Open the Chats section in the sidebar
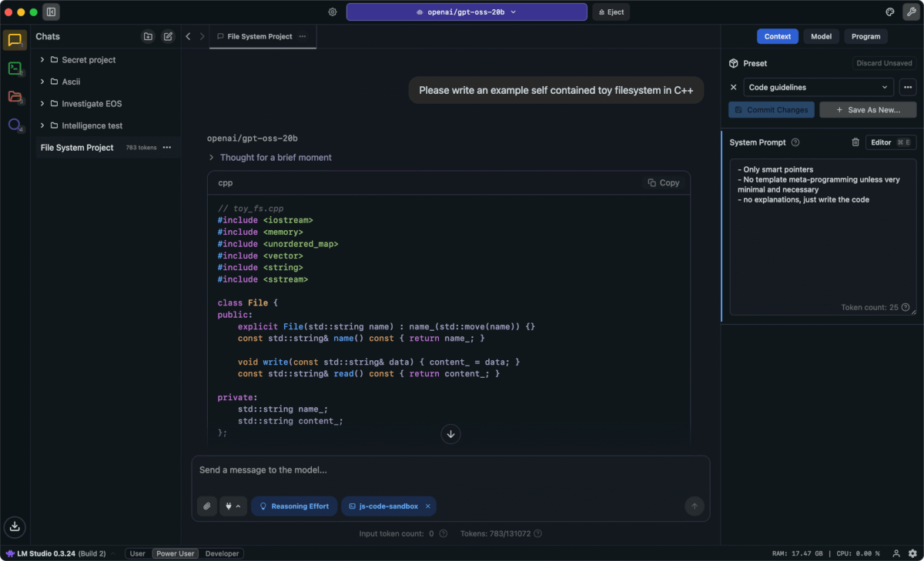Screen dimensions: 924x561 [x=15, y=40]
